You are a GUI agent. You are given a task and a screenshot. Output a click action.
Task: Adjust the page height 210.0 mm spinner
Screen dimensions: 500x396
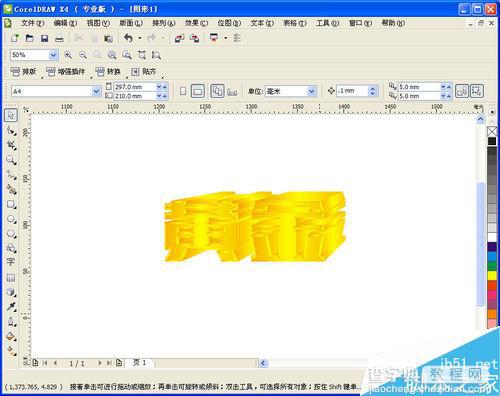162,96
